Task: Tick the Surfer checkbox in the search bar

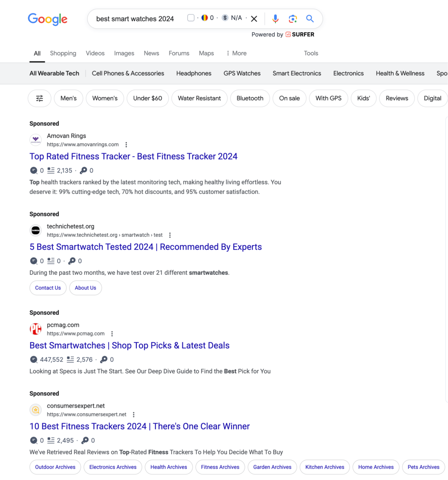Action: [191, 18]
